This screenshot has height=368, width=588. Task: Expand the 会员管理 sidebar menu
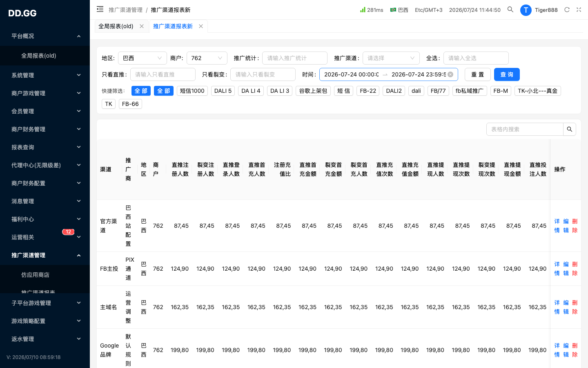click(x=45, y=111)
